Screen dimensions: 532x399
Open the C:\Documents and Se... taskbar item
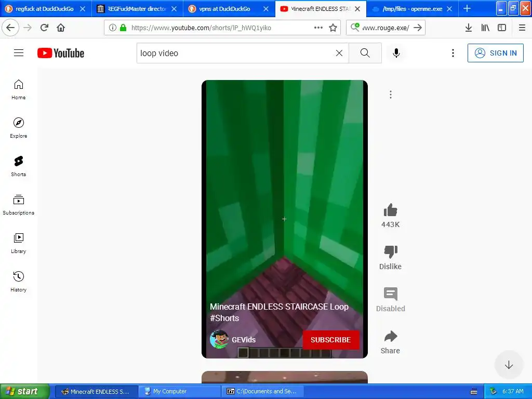pyautogui.click(x=263, y=391)
